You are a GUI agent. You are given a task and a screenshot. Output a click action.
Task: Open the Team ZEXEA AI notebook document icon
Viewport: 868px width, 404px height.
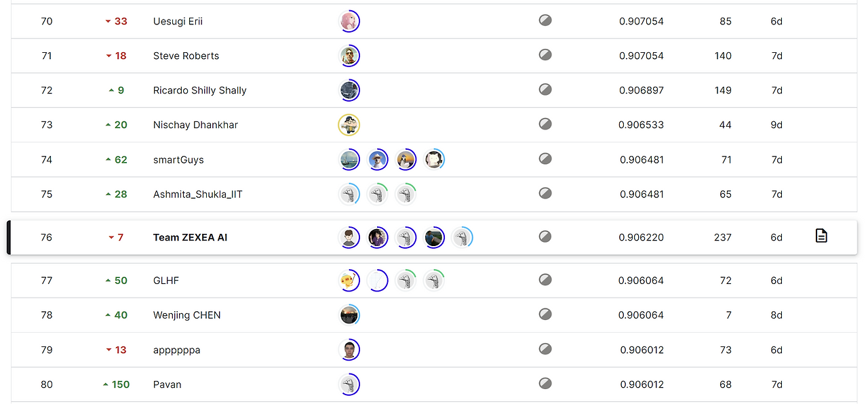coord(821,236)
